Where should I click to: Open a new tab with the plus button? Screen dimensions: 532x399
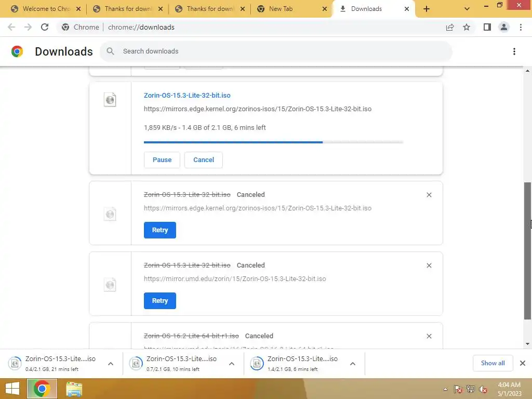427,9
